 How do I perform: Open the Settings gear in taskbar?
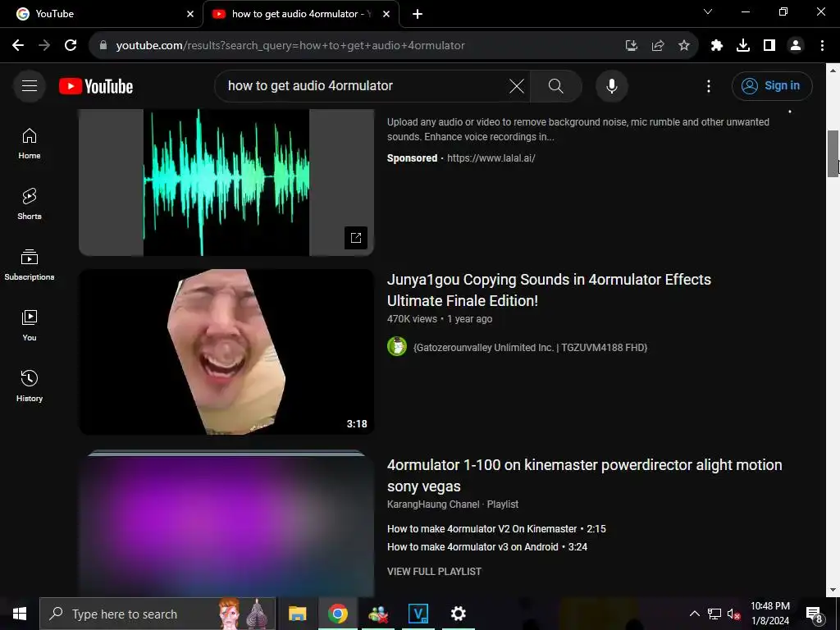[x=458, y=614]
